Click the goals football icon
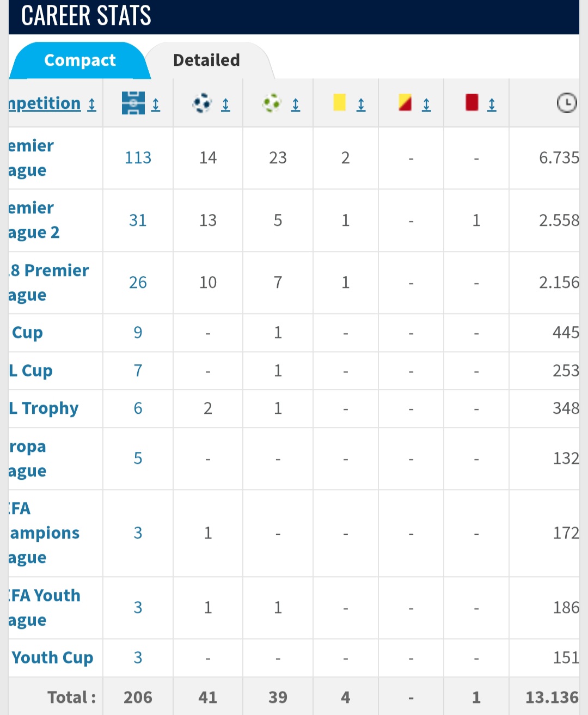This screenshot has width=588, height=715. (x=202, y=102)
